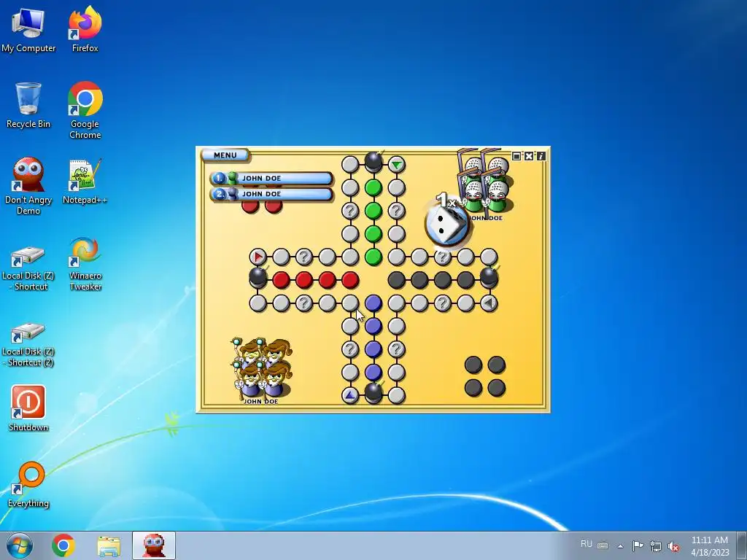
Task: Click Chrome icon in taskbar
Action: [x=63, y=545]
